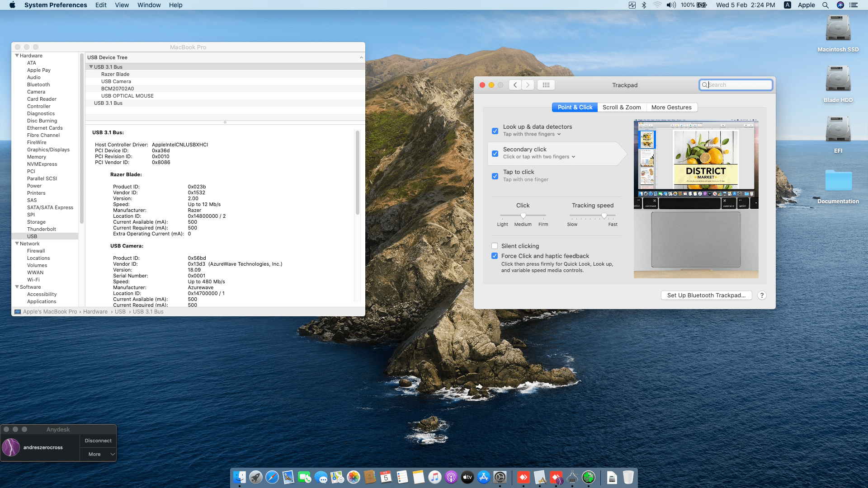Open Spotlight search magnifier in menu bar
The image size is (868, 488).
(x=826, y=5)
